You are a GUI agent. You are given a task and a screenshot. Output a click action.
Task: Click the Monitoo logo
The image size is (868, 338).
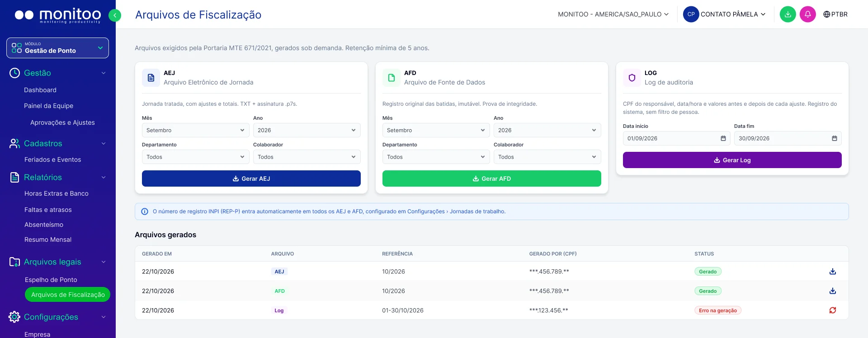point(58,16)
